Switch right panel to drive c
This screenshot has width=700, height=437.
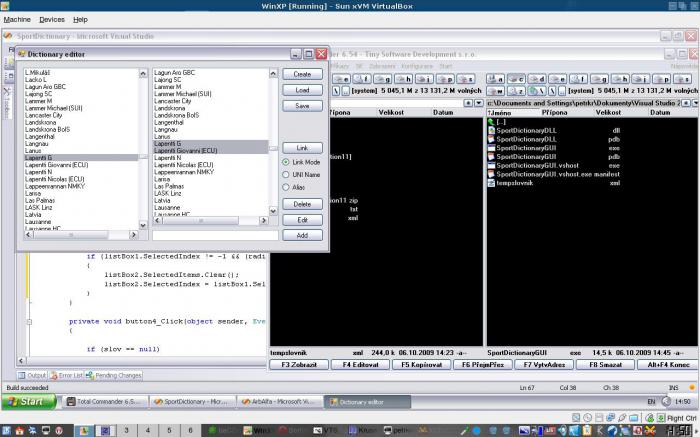pyautogui.click(x=516, y=79)
